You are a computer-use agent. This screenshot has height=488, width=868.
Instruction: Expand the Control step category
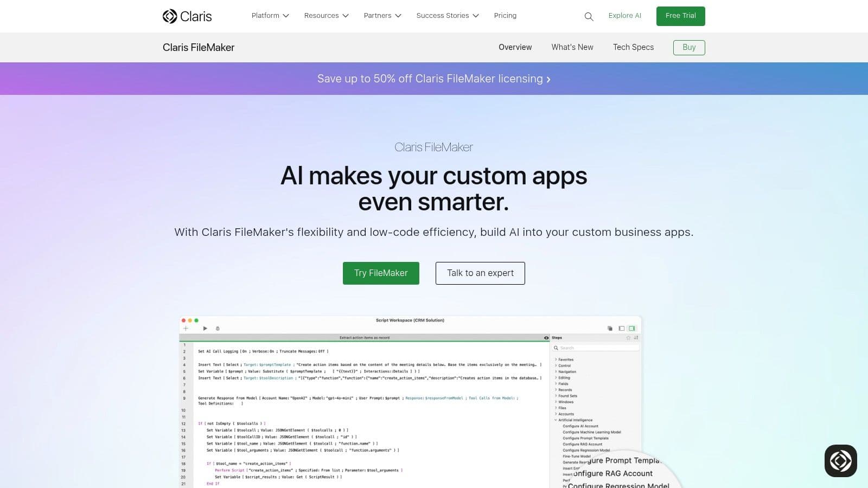click(x=563, y=365)
